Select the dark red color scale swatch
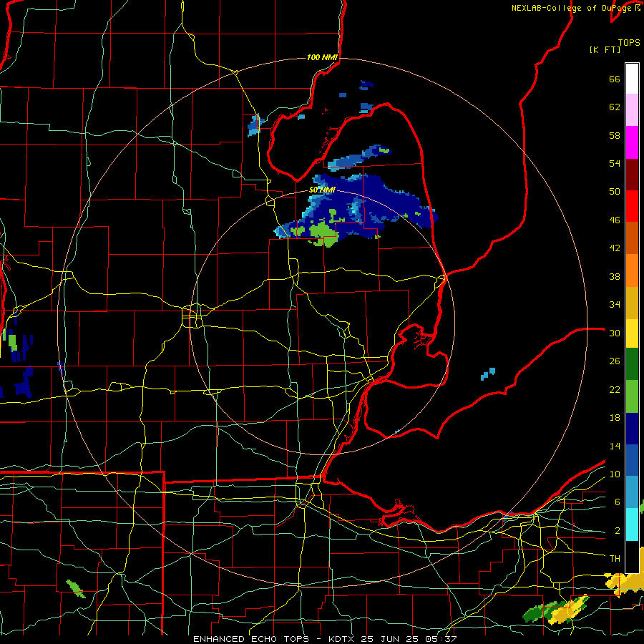Image resolution: width=644 pixels, height=644 pixels. 632,174
